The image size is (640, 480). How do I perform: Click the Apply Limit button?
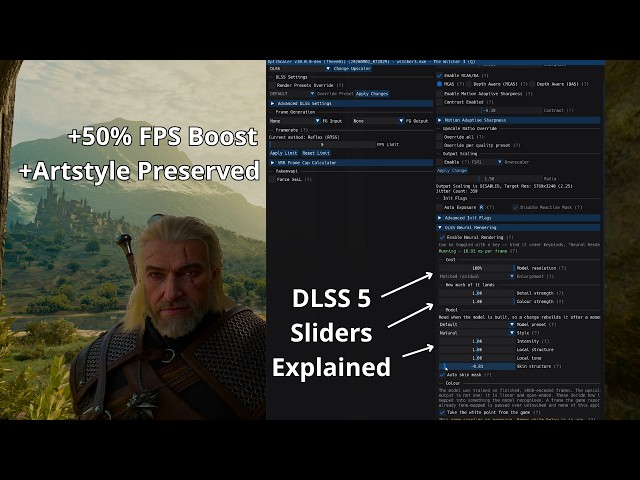283,153
